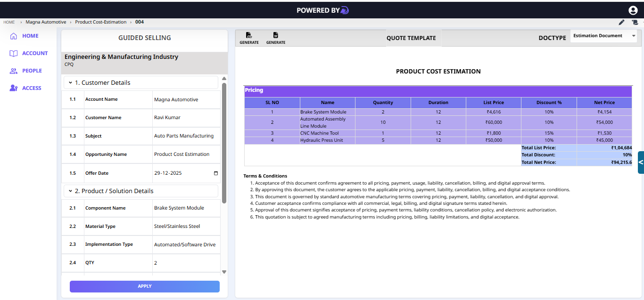
Task: Click the ₹45,000 net price cell
Action: click(604, 140)
